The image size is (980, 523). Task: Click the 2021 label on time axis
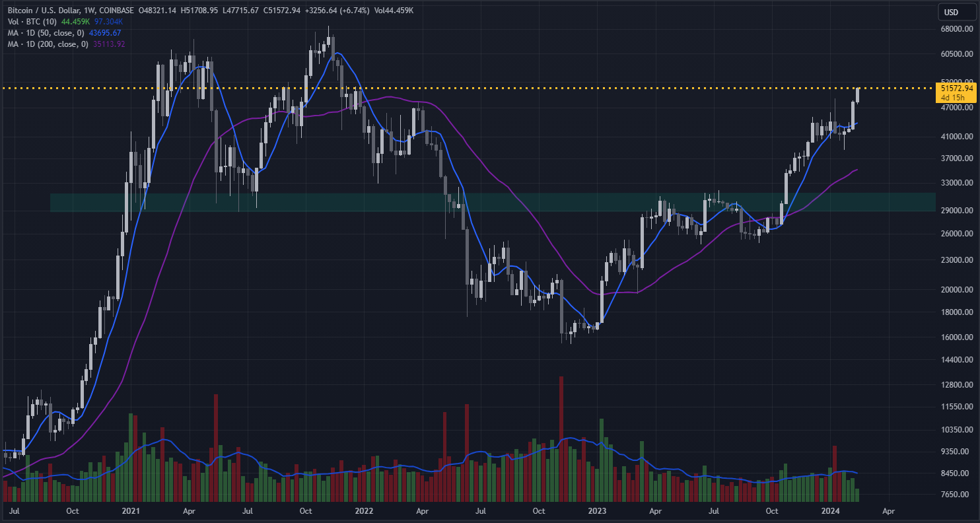point(131,511)
